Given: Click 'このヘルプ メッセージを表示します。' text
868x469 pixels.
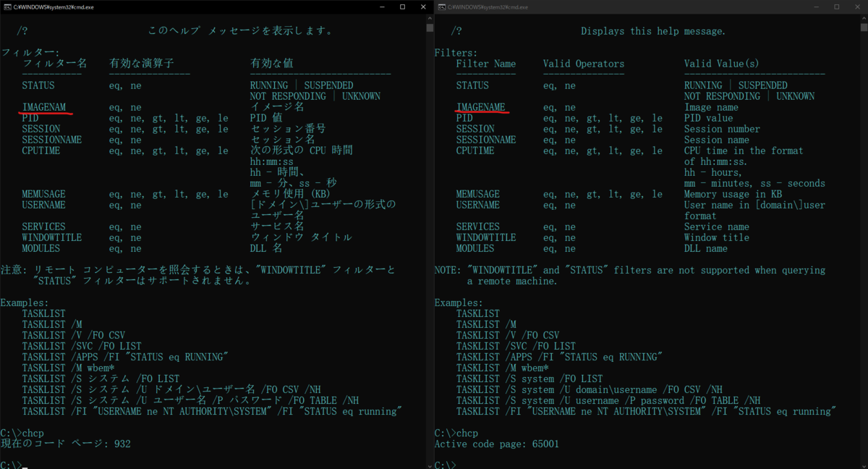Looking at the screenshot, I should pyautogui.click(x=240, y=31).
